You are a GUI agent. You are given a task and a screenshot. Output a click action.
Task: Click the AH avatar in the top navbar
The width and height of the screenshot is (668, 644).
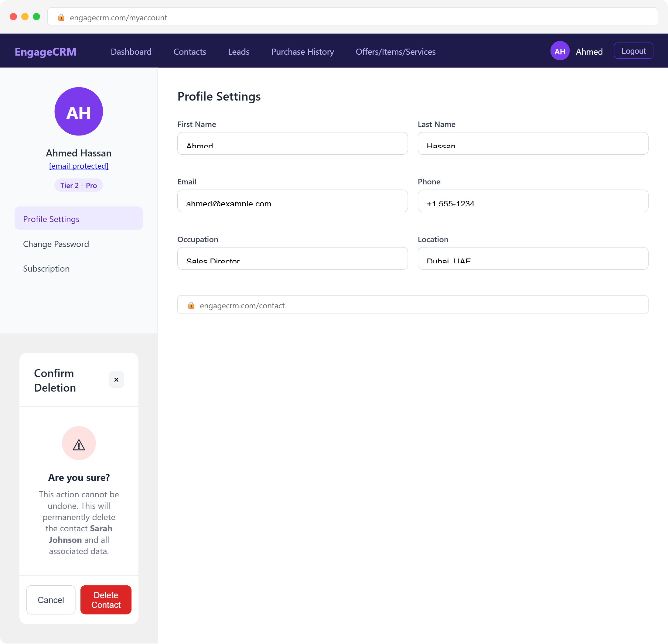coord(560,51)
